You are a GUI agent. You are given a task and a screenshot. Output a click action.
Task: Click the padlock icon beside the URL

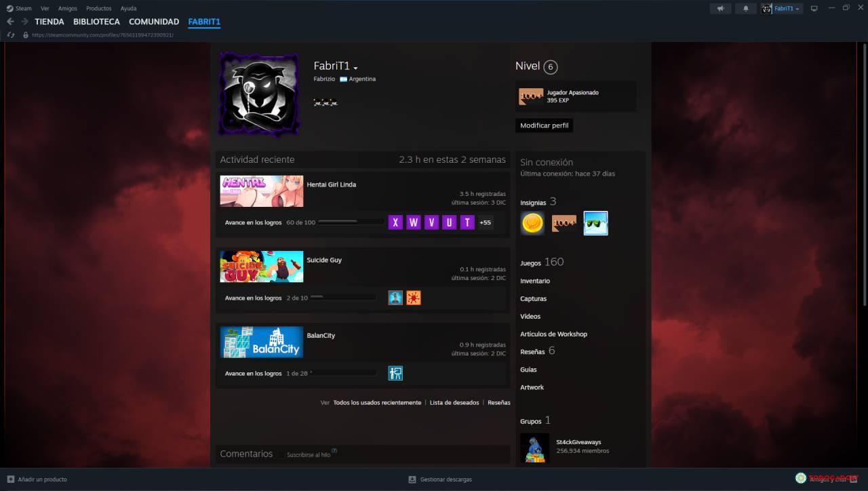[x=26, y=35]
